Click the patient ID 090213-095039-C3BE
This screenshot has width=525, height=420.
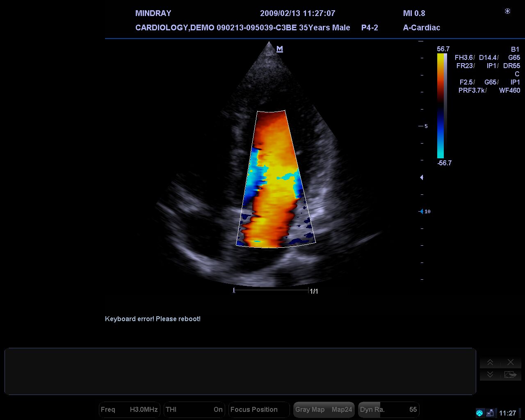point(257,27)
